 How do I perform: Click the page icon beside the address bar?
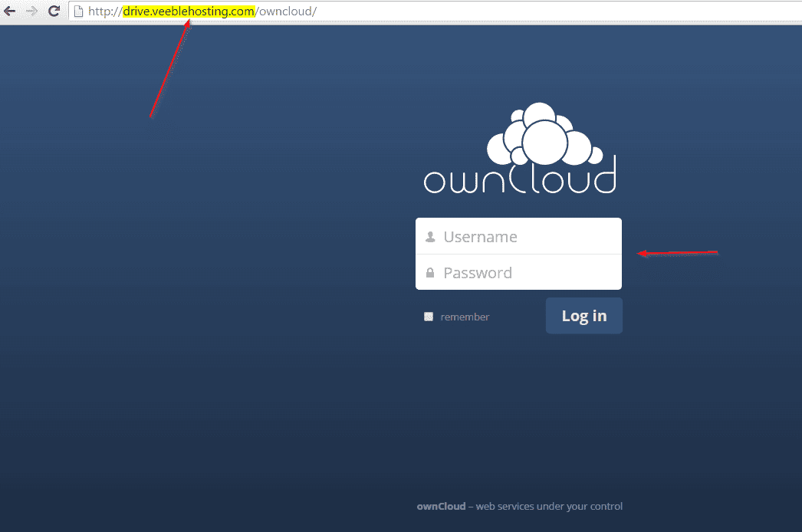coord(80,11)
